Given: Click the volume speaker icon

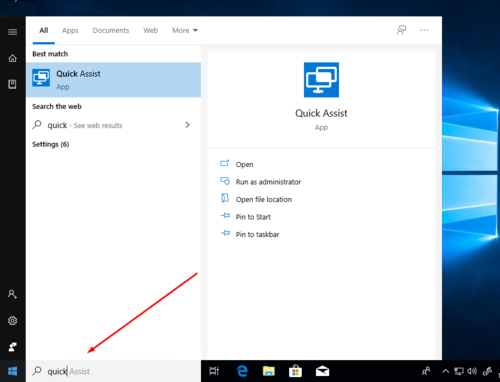Looking at the screenshot, I should (472, 371).
